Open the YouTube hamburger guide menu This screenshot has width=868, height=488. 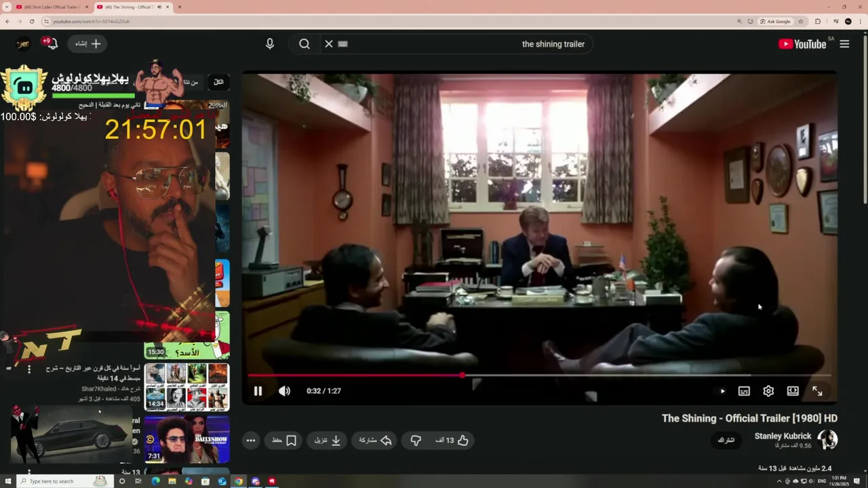coord(844,44)
